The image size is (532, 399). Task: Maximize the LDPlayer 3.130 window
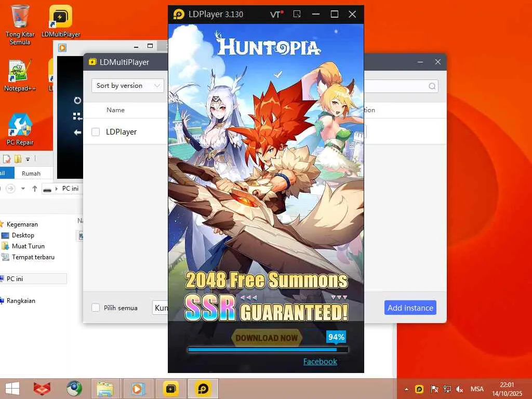(335, 14)
